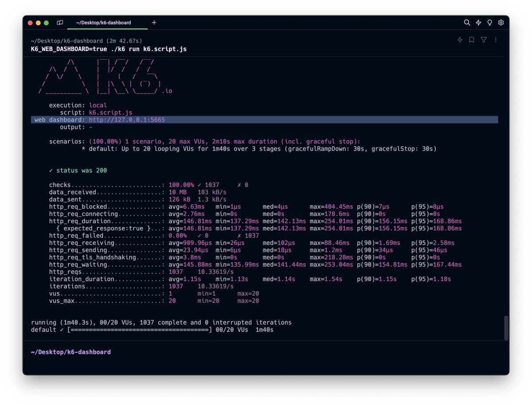The height and width of the screenshot is (405, 532).
Task: Click the lightning bolt icon in title bar
Action: tap(478, 23)
